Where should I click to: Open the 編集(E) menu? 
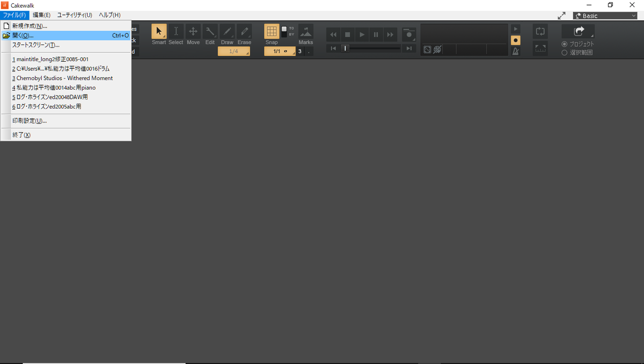coord(41,15)
